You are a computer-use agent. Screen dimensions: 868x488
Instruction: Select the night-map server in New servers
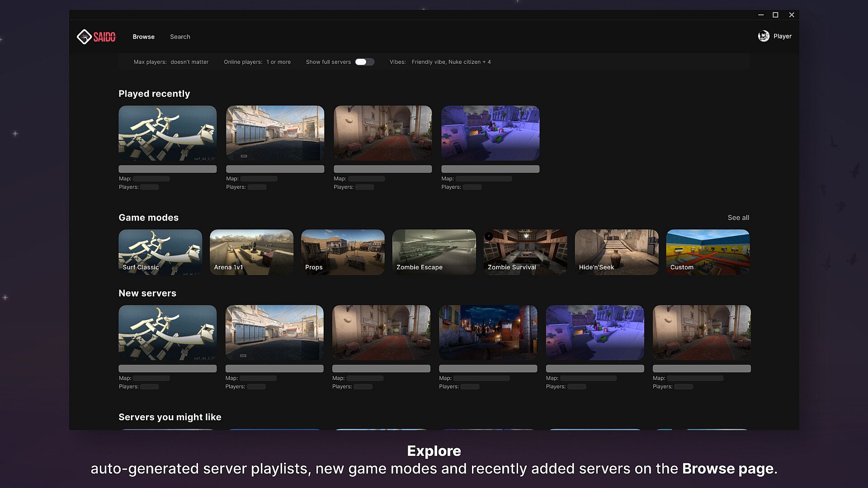[x=488, y=333]
